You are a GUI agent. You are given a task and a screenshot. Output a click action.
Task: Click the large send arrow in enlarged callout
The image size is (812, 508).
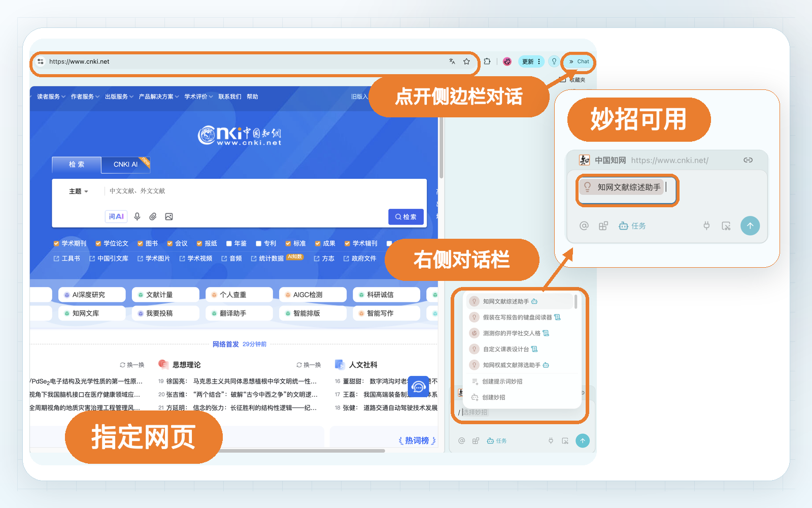coord(750,226)
